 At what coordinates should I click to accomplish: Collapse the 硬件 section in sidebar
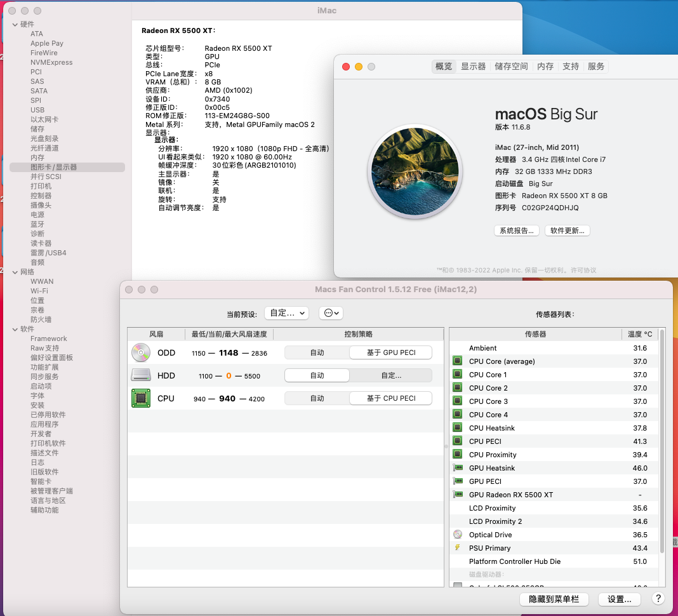[15, 25]
